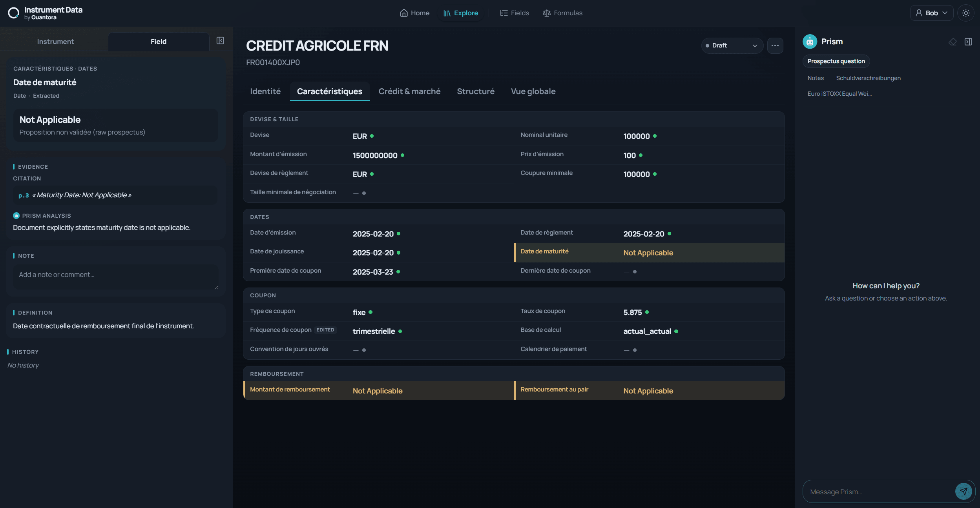
Task: Clear Prism conversation with eraser icon
Action: 953,42
